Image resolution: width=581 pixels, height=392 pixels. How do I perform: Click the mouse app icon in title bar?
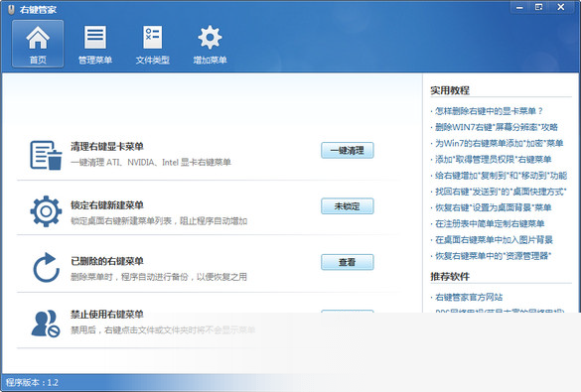(11, 10)
